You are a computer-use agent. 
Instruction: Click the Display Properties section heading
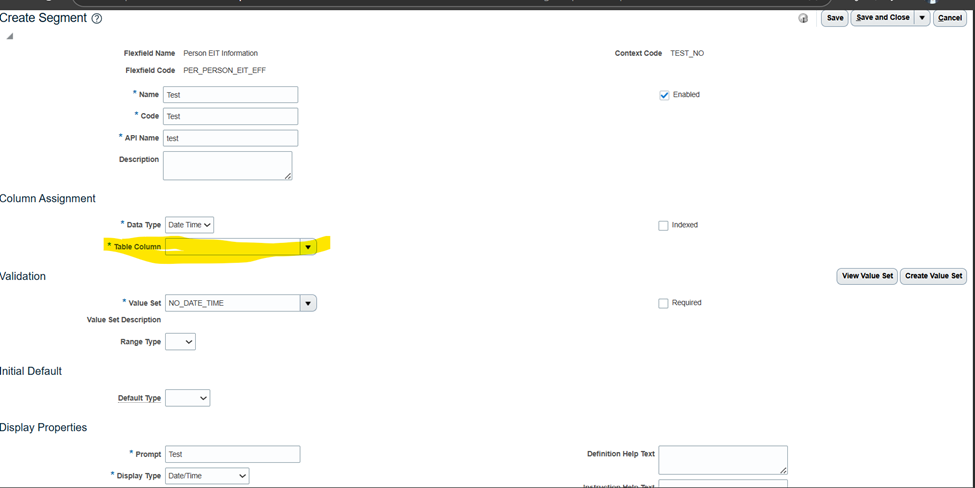44,428
